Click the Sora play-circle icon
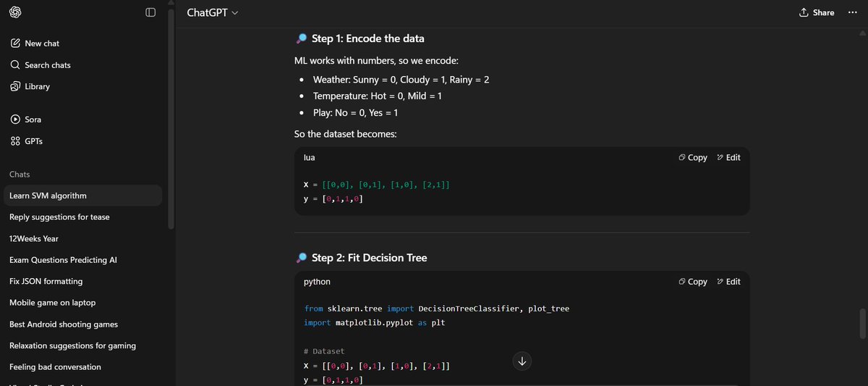868x386 pixels. tap(15, 119)
